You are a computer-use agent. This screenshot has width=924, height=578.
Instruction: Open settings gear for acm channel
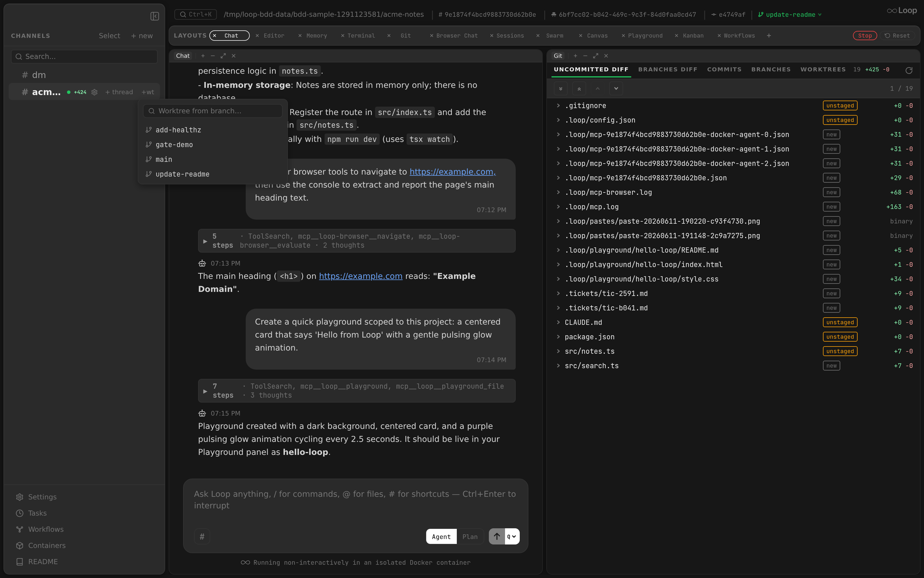(x=94, y=92)
